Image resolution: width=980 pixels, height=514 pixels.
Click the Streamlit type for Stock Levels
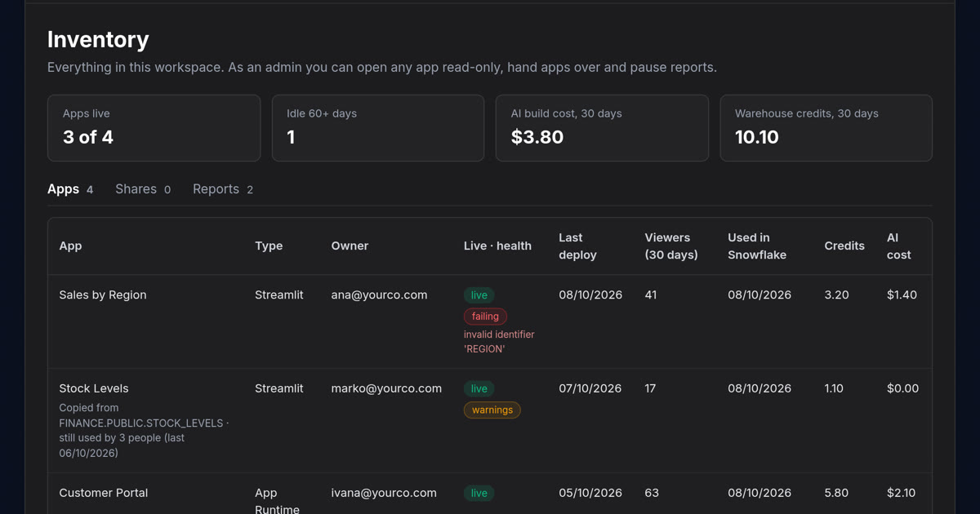click(279, 389)
